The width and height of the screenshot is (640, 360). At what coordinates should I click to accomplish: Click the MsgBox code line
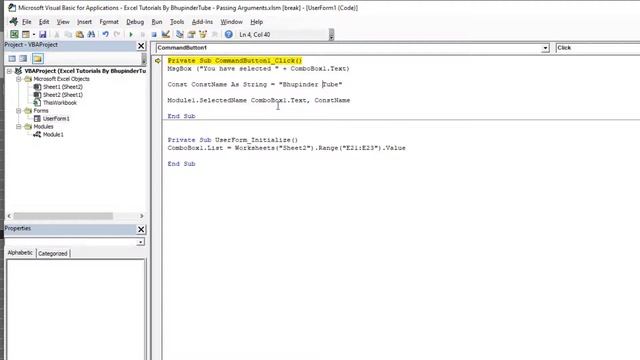258,69
